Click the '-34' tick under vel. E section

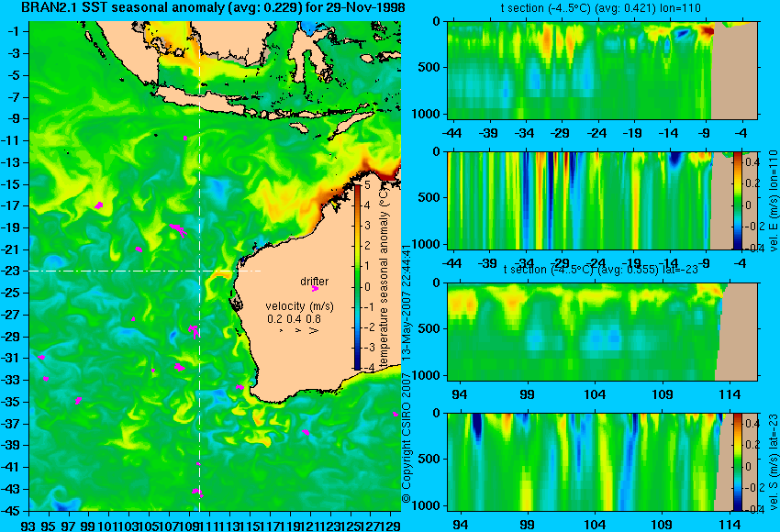[524, 263]
